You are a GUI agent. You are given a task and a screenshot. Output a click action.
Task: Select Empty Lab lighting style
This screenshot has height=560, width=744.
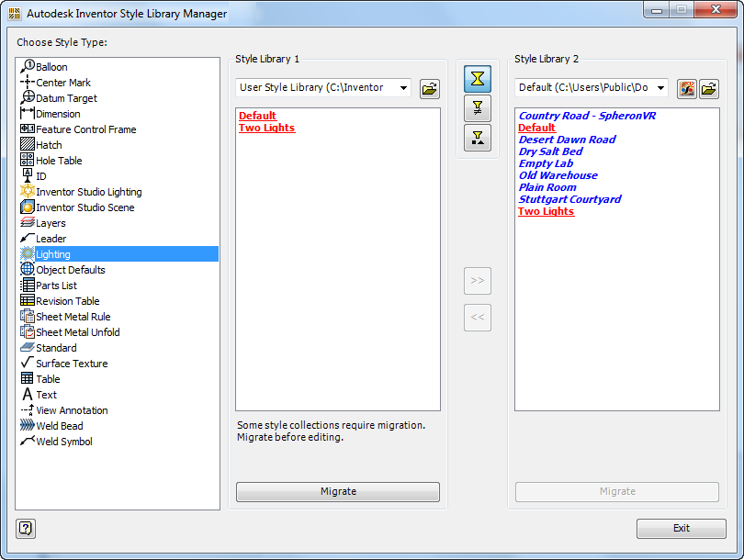coord(546,163)
